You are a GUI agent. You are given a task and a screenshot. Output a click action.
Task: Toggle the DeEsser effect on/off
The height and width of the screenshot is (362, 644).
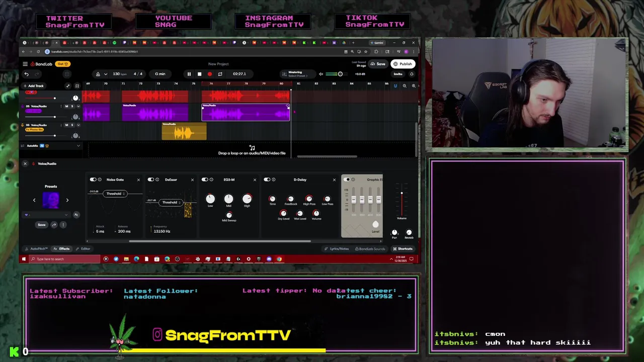coord(151,179)
